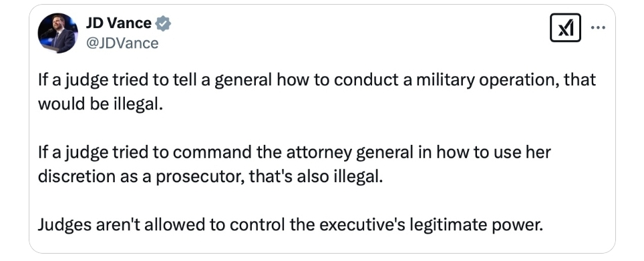This screenshot has width=644, height=261.
Task: Click the blue verified checkmark badge
Action: point(163,24)
